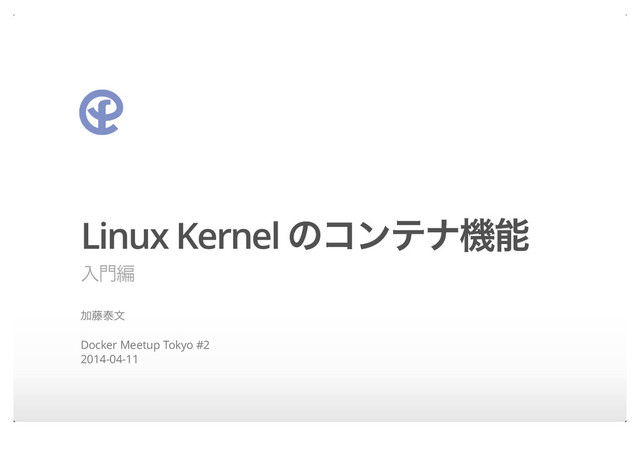This screenshot has width=640, height=453.
Task: Click the blue circular logo
Action: (x=101, y=112)
